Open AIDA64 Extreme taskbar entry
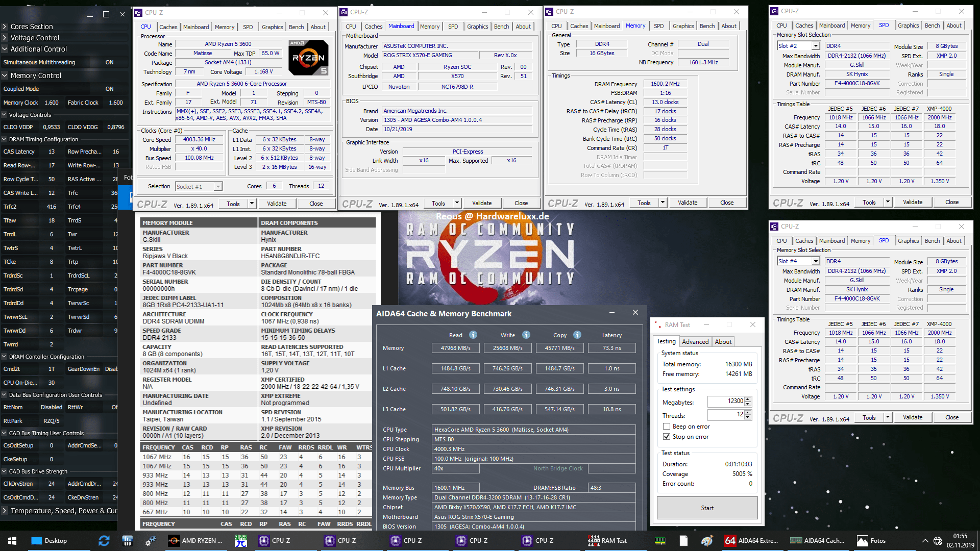This screenshot has width=980, height=551. tap(751, 541)
